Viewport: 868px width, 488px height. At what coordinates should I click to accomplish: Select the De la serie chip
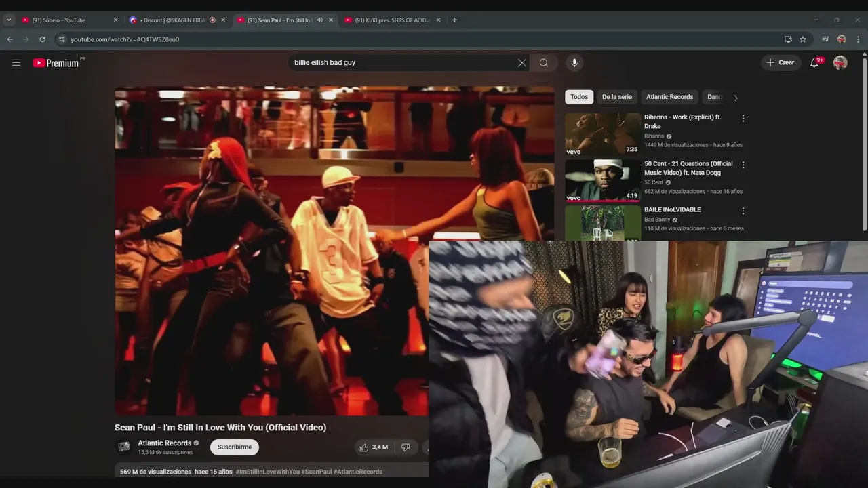pyautogui.click(x=617, y=97)
